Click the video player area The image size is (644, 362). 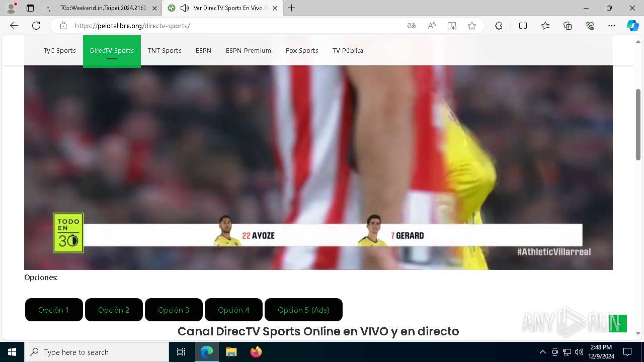coord(318,167)
